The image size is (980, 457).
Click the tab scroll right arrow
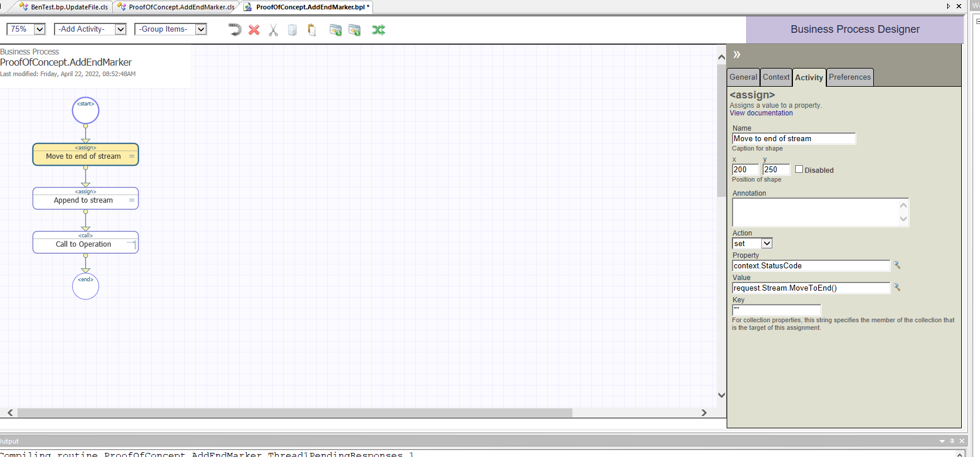[x=948, y=6]
